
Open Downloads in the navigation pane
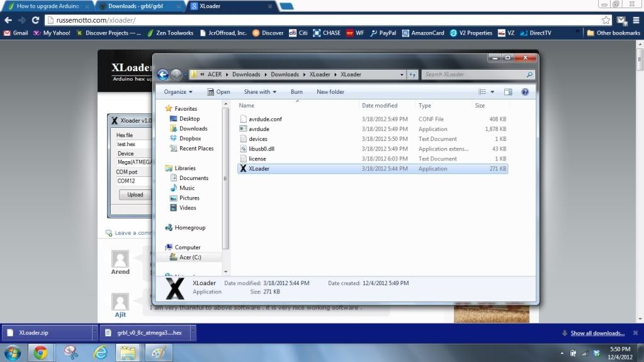coord(188,128)
